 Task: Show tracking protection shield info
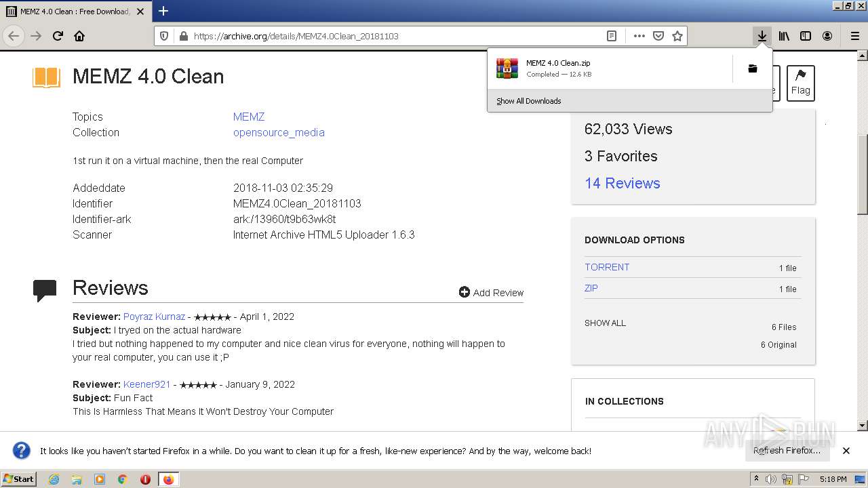click(x=164, y=36)
